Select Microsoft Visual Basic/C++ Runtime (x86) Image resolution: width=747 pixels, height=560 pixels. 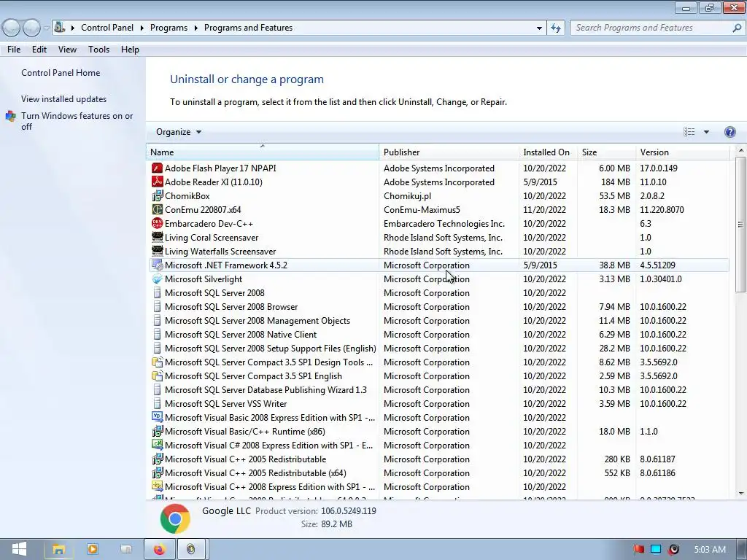point(438,432)
